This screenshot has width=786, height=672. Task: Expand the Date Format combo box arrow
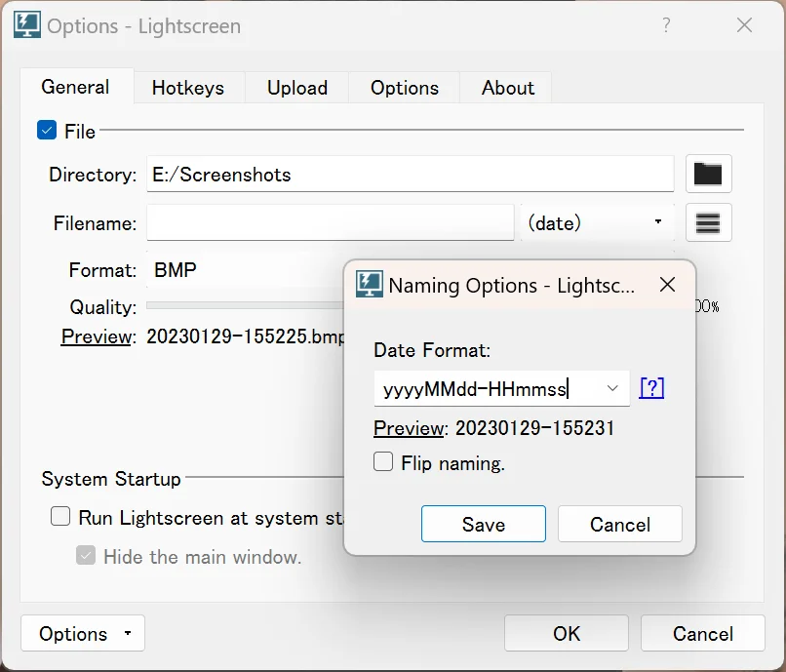pyautogui.click(x=612, y=388)
